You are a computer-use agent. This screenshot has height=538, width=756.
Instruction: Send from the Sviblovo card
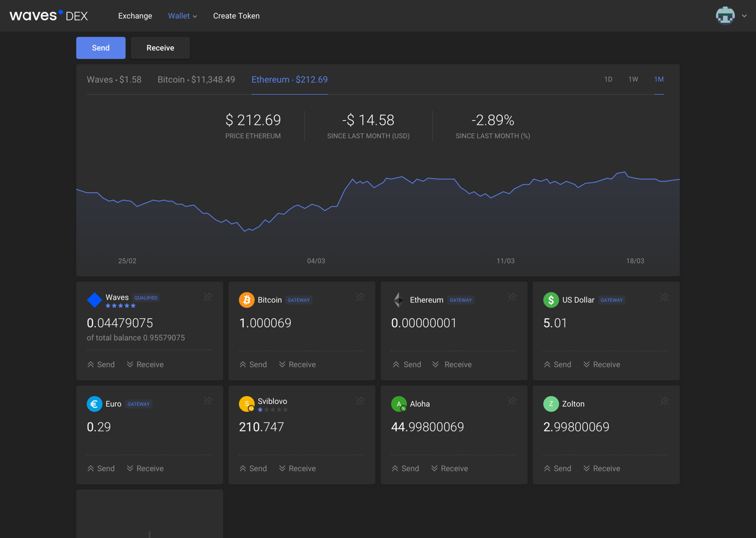(x=253, y=468)
